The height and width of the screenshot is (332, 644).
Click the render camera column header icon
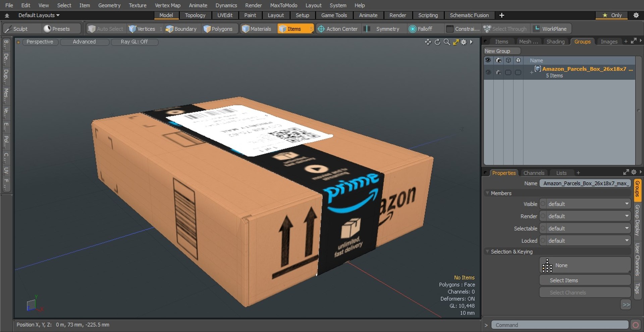[x=498, y=60]
